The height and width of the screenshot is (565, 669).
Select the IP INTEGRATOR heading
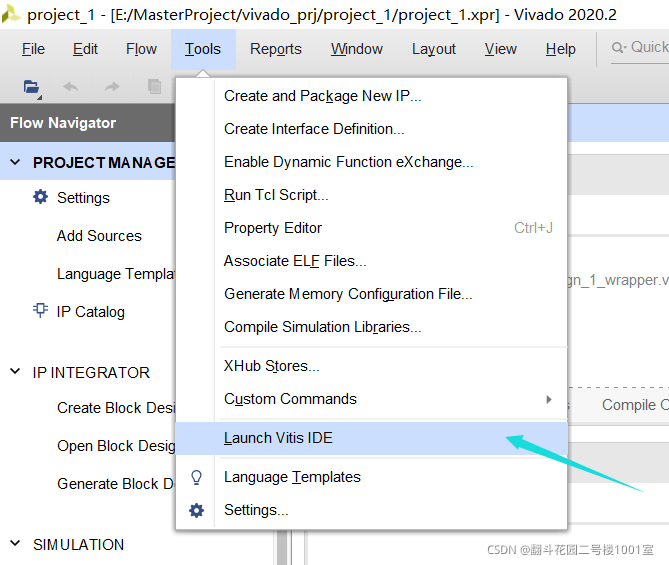91,373
